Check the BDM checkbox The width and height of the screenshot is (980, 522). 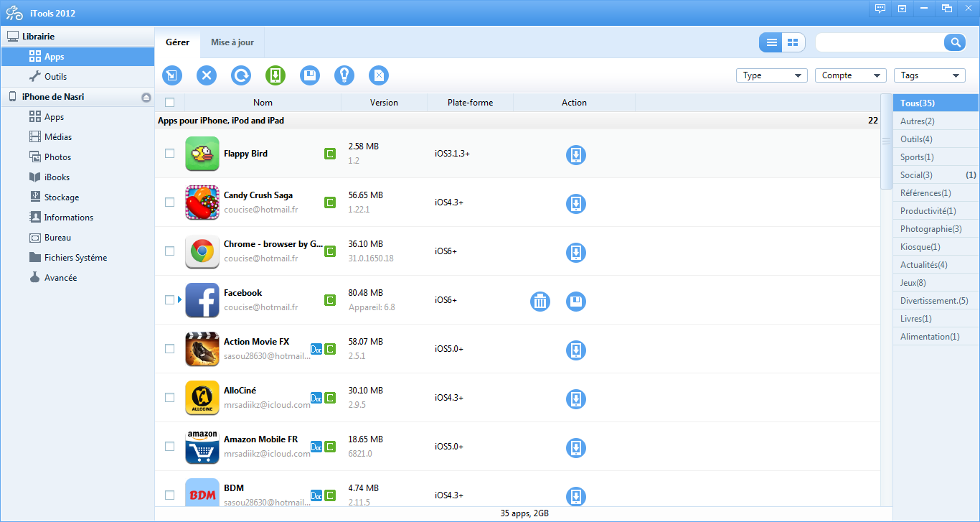click(170, 495)
